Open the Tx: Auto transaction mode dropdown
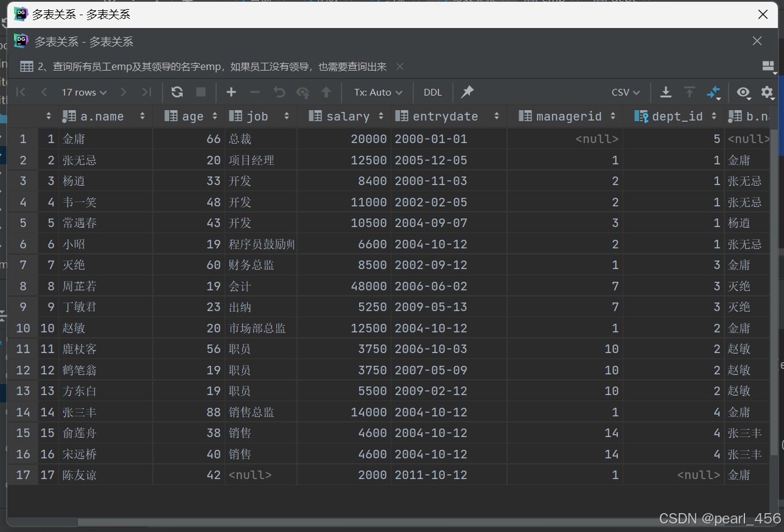The width and height of the screenshot is (784, 532). pyautogui.click(x=379, y=93)
